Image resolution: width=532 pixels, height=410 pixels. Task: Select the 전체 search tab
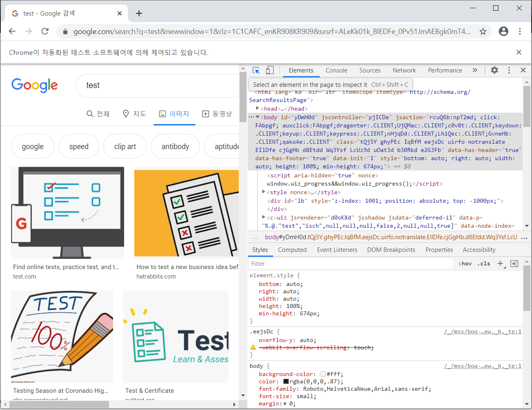[x=98, y=114]
